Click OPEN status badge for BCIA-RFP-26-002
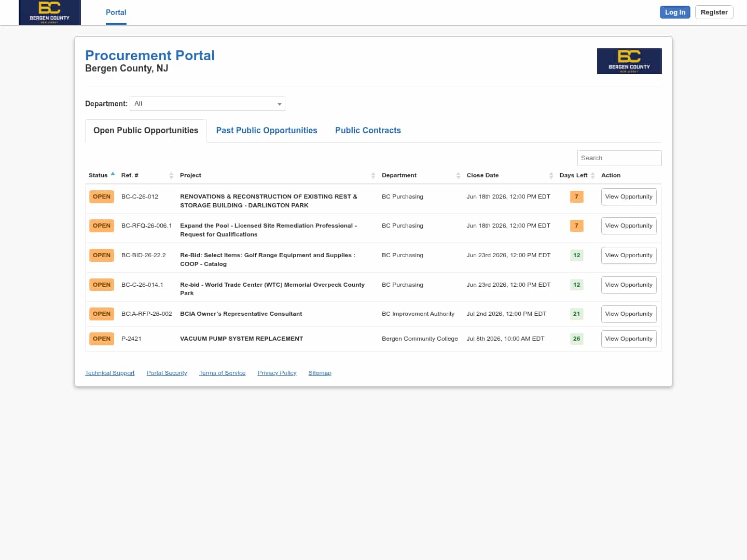 (x=102, y=314)
